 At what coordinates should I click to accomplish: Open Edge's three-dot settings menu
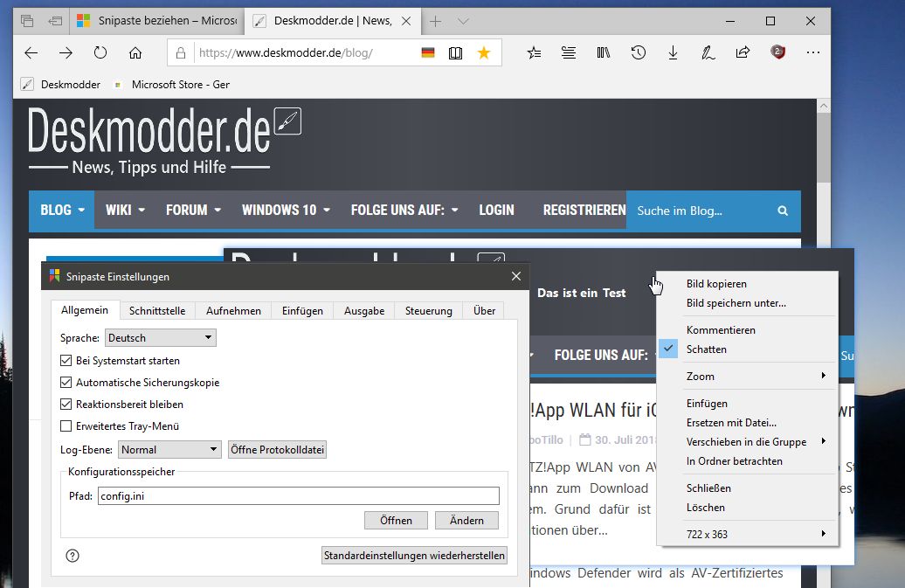(813, 52)
